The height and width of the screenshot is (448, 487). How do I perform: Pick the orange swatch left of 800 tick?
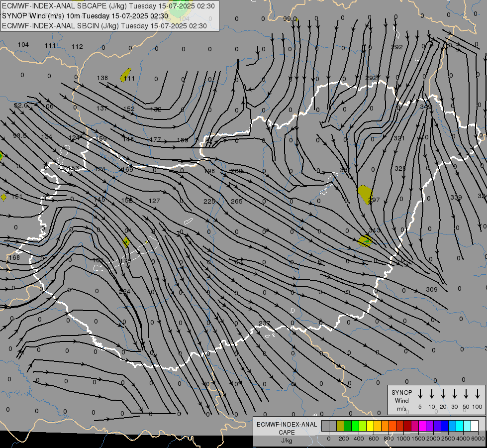[385, 426]
